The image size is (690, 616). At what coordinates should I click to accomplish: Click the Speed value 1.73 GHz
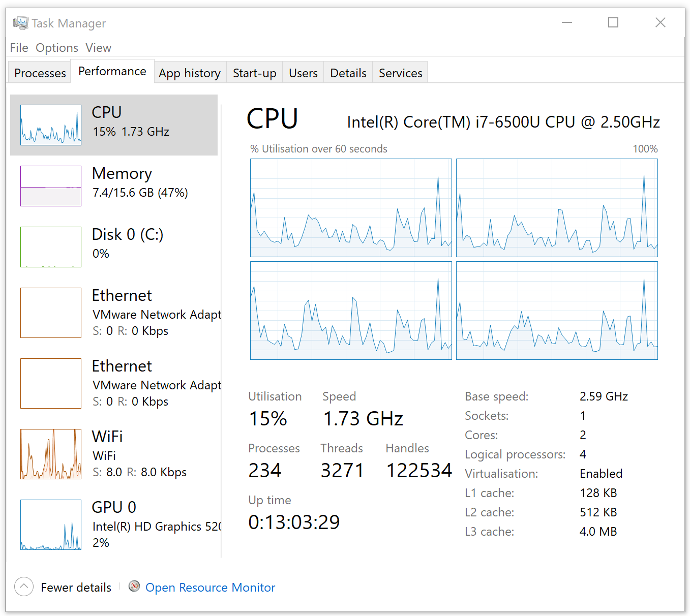pos(363,418)
